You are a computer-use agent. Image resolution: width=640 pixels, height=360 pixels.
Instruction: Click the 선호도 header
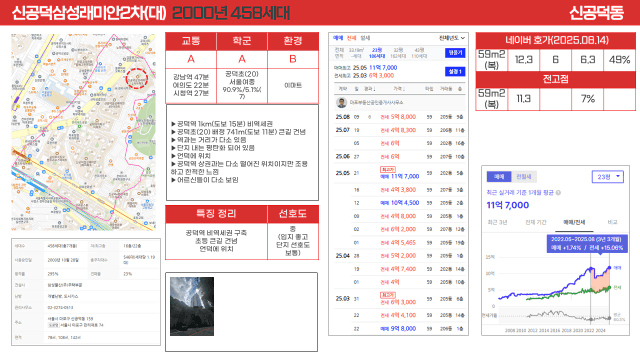pyautogui.click(x=293, y=214)
